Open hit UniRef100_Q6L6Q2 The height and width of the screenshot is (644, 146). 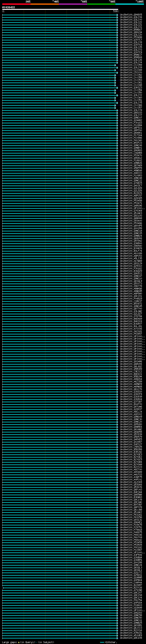click(131, 366)
